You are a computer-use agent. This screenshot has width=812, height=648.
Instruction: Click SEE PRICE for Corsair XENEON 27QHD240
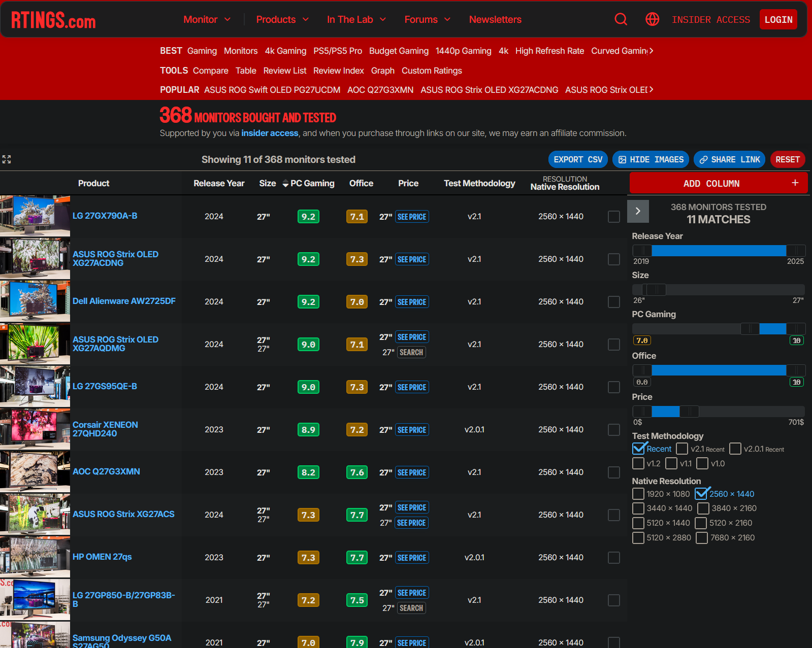click(411, 430)
